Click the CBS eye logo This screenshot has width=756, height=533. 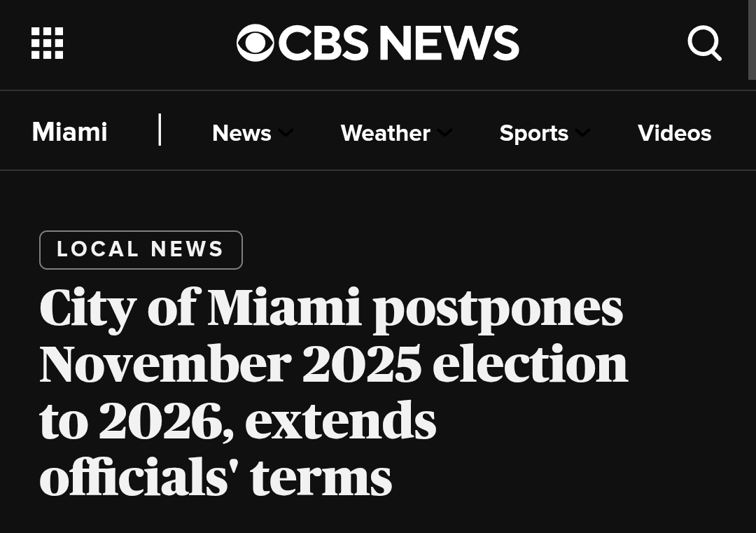tap(255, 43)
